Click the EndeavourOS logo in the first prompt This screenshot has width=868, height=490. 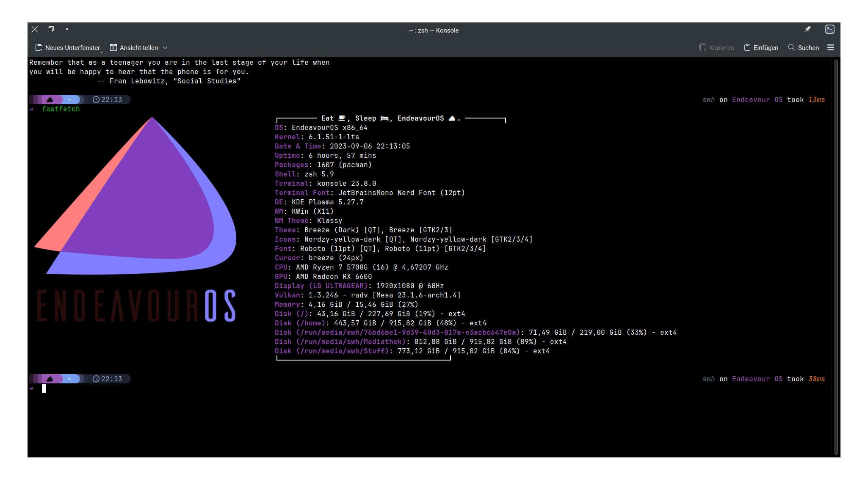coord(50,100)
